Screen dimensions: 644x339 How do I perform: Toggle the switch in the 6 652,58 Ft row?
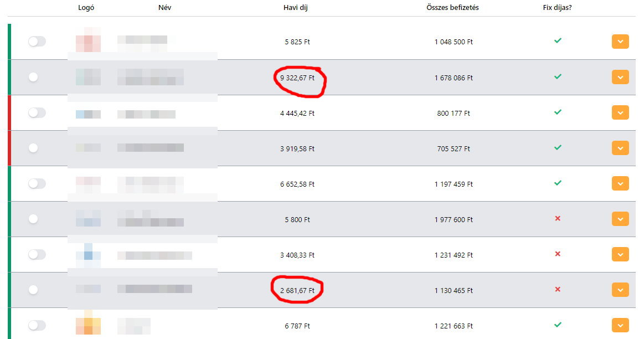pos(37,184)
